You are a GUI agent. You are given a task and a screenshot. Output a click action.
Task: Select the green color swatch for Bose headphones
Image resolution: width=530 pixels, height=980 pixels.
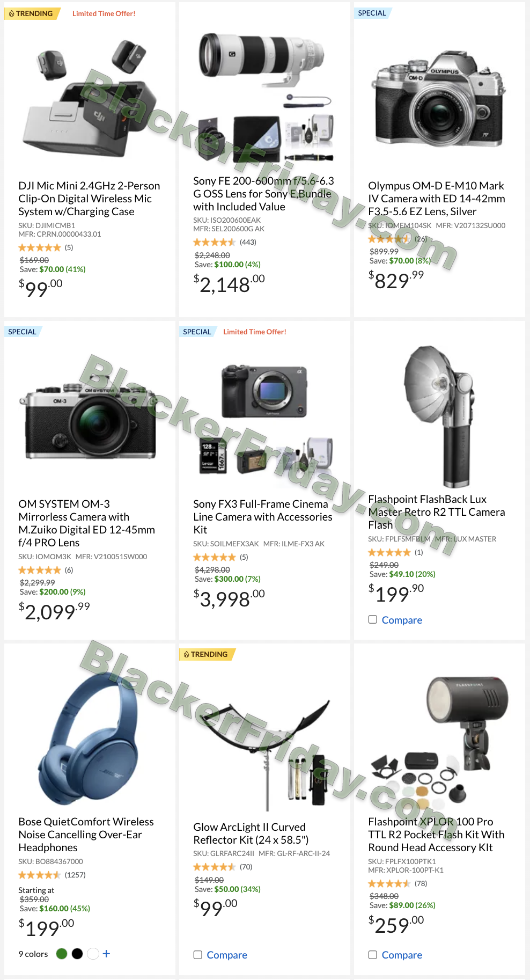coord(62,954)
